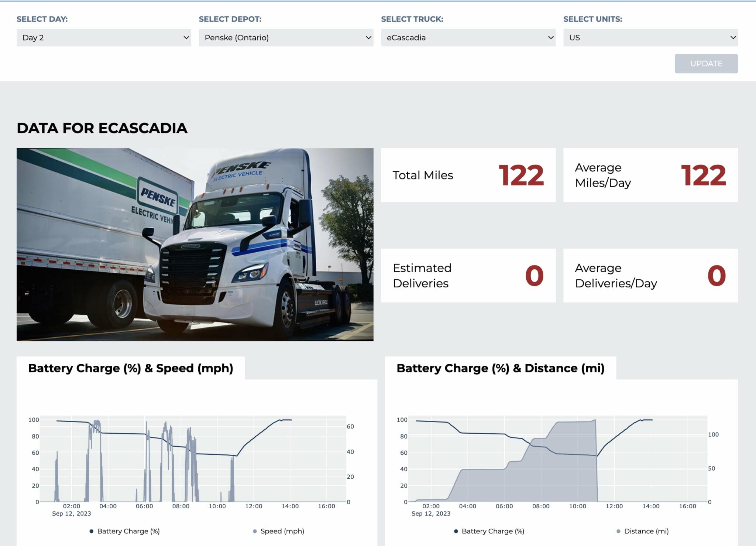Open the Select Truck dropdown

[x=467, y=37]
